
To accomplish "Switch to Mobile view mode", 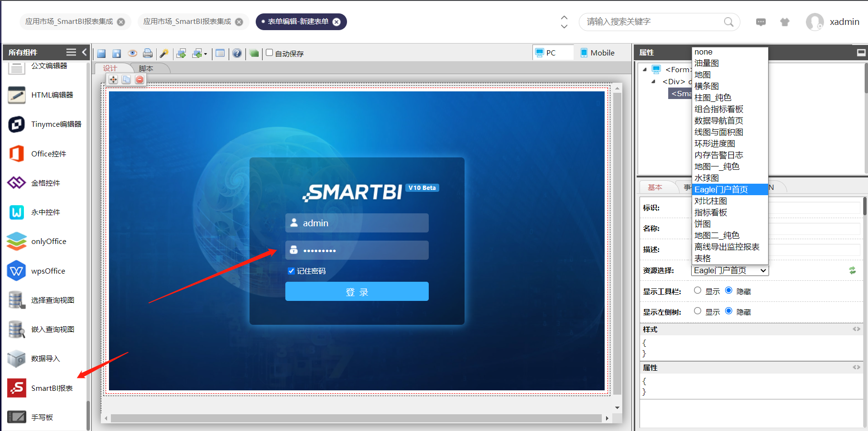I will coord(597,53).
